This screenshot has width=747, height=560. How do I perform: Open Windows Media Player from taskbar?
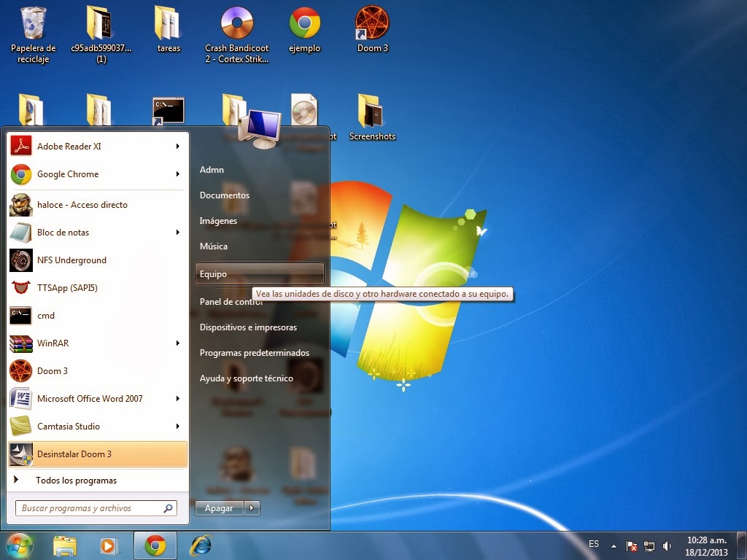click(x=109, y=546)
